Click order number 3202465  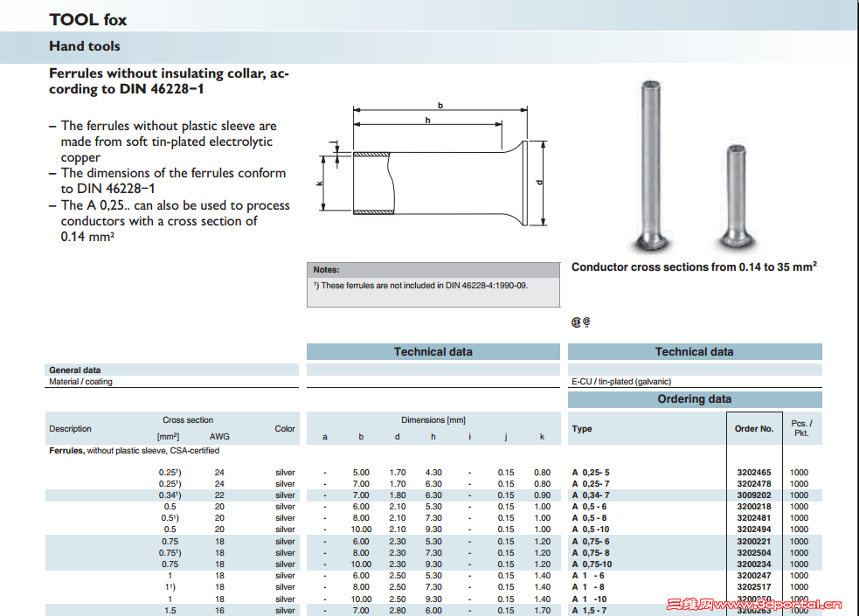click(x=754, y=472)
